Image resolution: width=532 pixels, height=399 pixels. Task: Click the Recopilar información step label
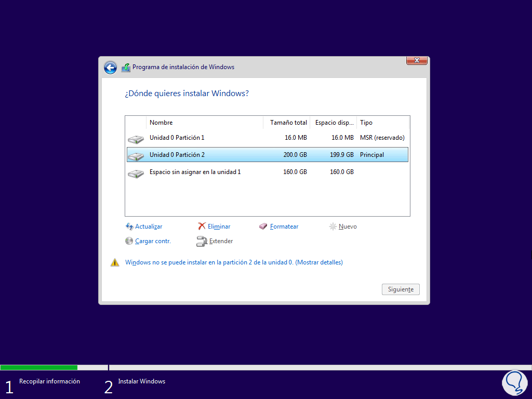pos(49,381)
